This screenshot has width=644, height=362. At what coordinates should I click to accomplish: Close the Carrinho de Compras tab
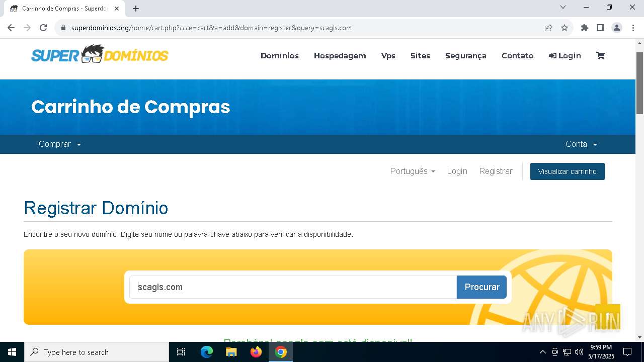[117, 9]
